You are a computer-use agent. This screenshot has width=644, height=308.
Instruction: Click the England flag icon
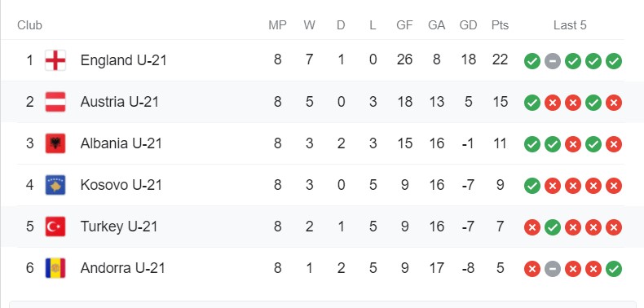point(55,60)
